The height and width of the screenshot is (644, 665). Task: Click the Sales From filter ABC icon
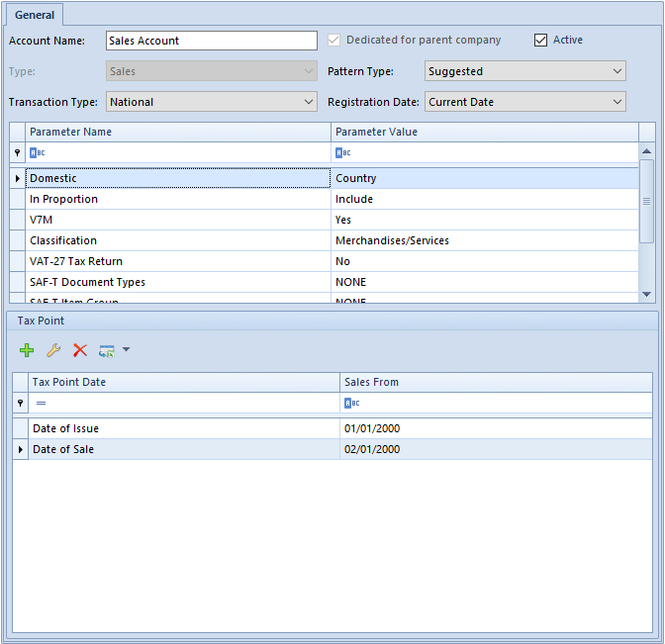tap(352, 403)
